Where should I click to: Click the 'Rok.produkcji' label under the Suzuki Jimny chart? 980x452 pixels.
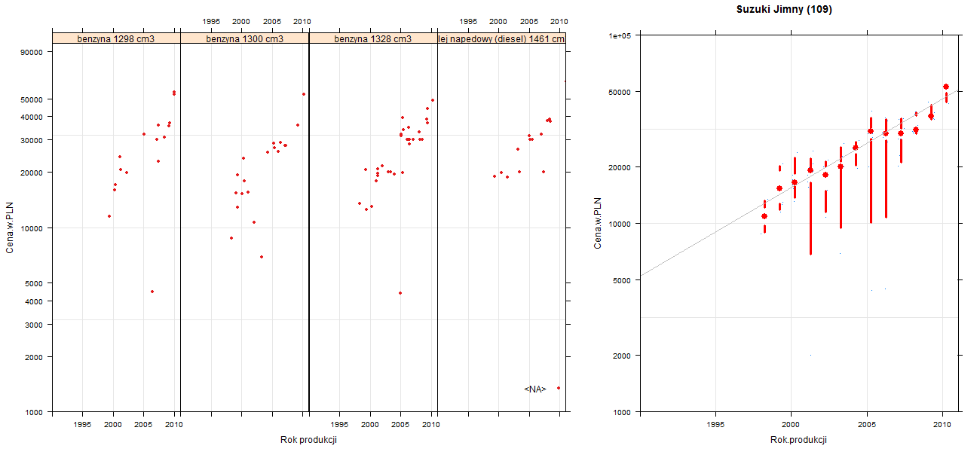(x=799, y=440)
